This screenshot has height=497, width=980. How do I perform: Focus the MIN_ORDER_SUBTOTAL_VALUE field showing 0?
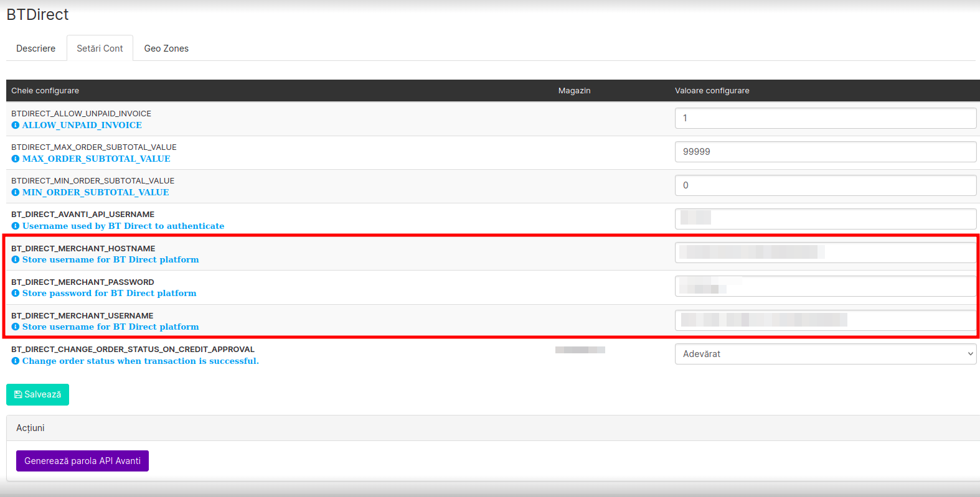coord(826,185)
